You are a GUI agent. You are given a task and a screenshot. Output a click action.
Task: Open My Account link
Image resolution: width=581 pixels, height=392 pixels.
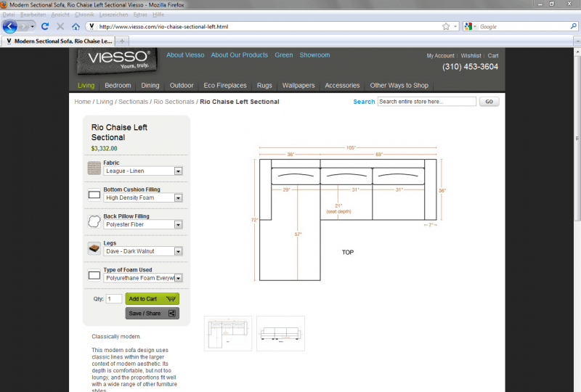click(x=440, y=56)
